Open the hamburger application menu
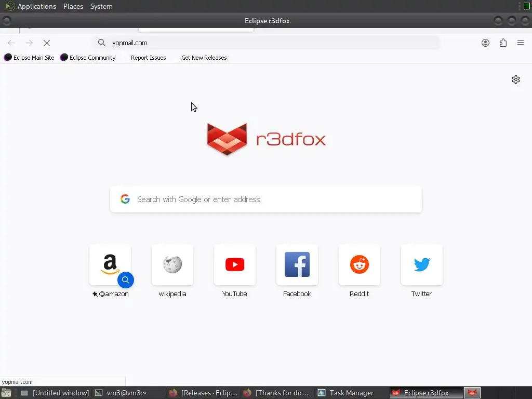The image size is (532, 399). (x=521, y=43)
